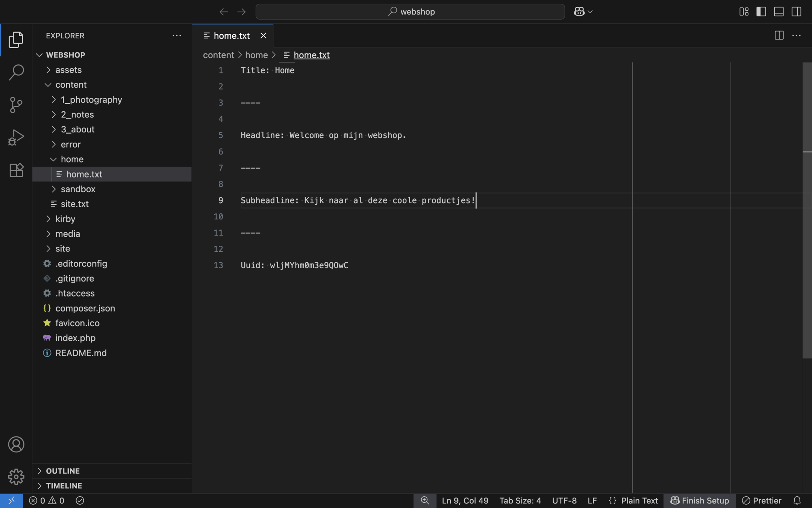Viewport: 812px width, 508px height.
Task: Open Source Control view
Action: click(x=16, y=105)
